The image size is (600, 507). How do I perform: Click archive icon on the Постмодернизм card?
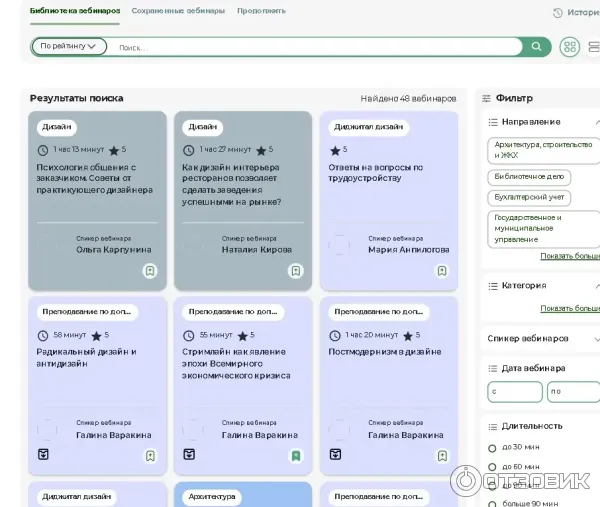(x=335, y=454)
